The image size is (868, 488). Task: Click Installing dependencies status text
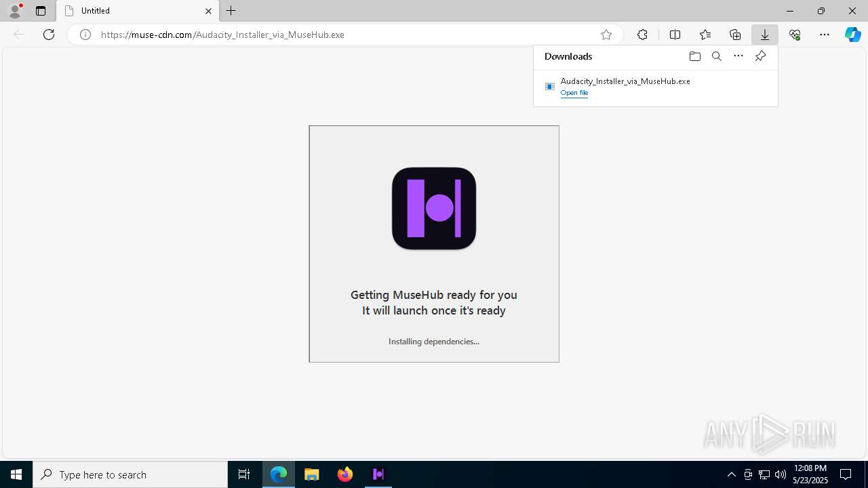434,342
